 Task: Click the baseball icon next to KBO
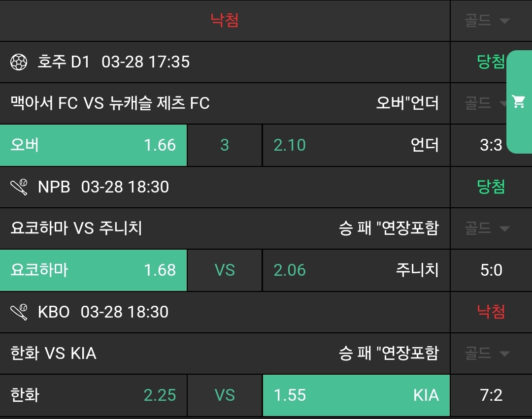point(19,312)
